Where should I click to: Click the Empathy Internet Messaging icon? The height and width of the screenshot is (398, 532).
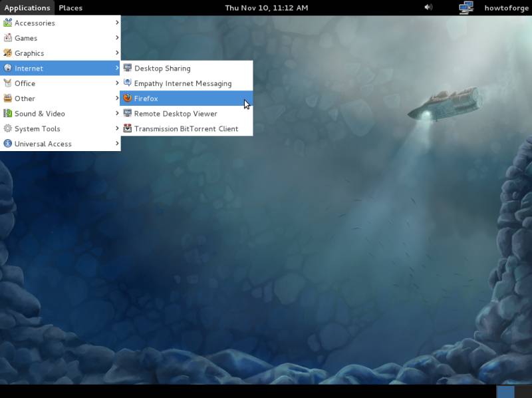(x=127, y=83)
